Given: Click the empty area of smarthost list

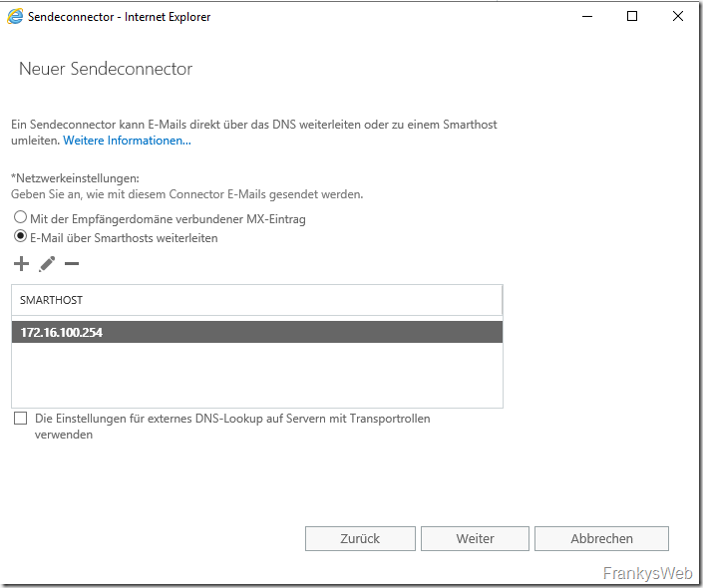Looking at the screenshot, I should coord(256,377).
